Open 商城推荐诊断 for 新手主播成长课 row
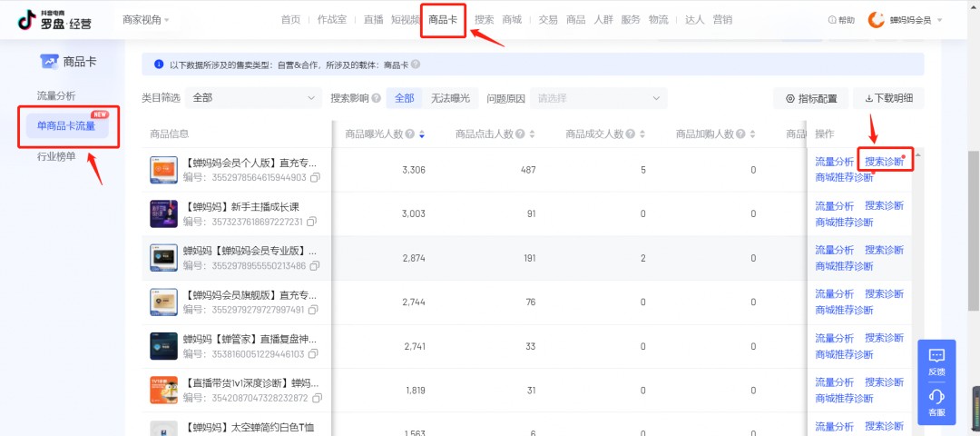980x436 pixels. pos(845,222)
